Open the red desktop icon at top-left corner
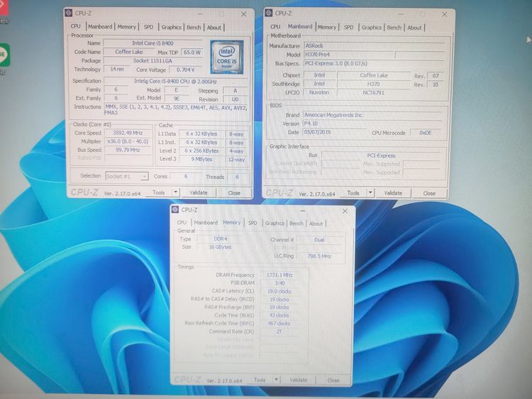 coord(4,7)
